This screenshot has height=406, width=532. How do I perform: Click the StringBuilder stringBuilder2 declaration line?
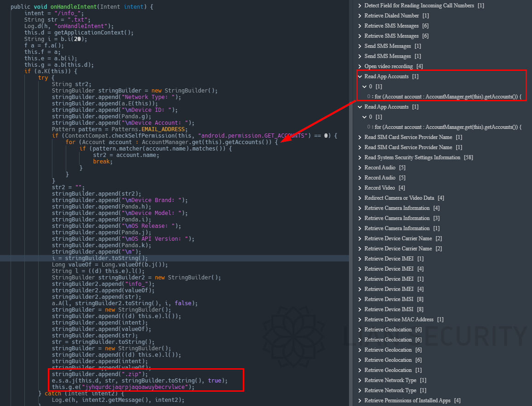click(137, 278)
